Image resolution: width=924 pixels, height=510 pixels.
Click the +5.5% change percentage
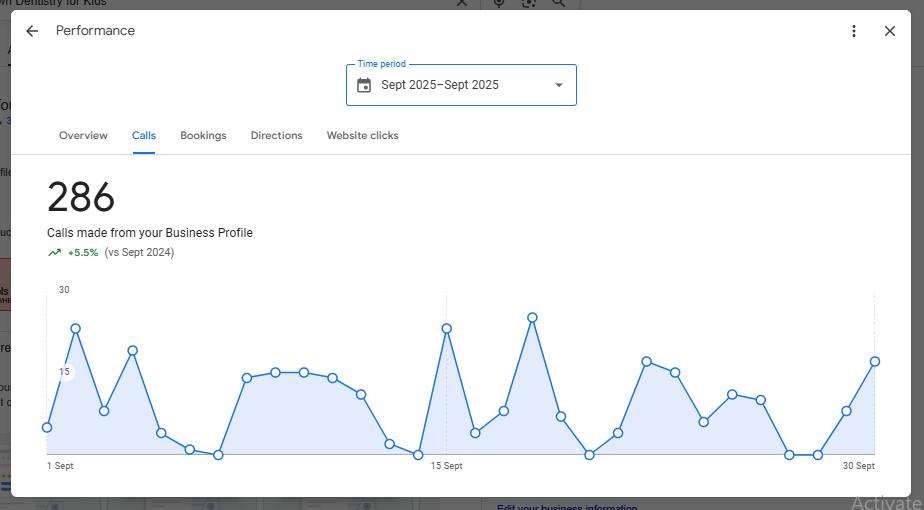coord(83,253)
